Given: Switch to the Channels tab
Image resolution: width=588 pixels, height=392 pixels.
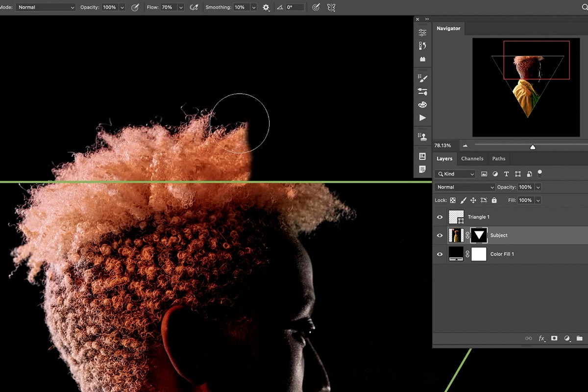Looking at the screenshot, I should 472,159.
